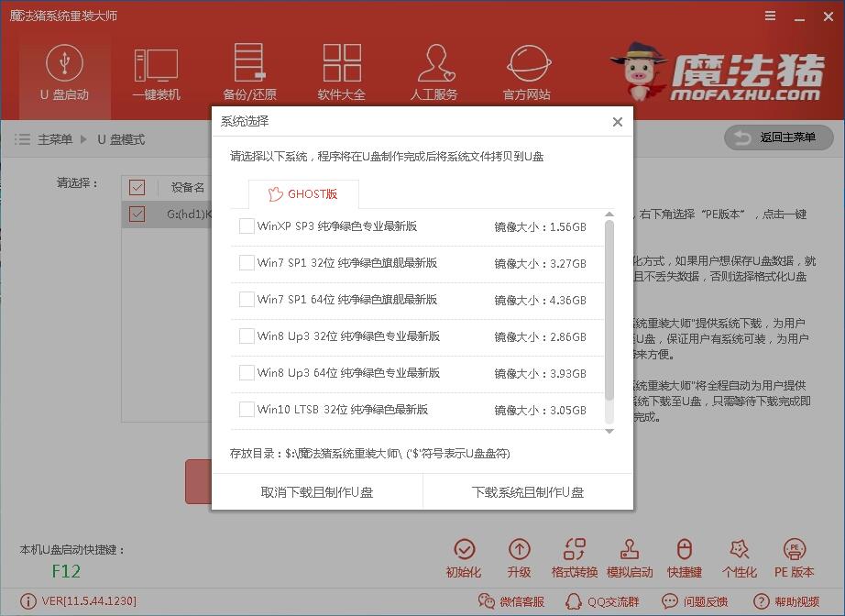Image resolution: width=845 pixels, height=616 pixels.
Task: Click 取消下载且制作U盘 button
Action: 316,491
